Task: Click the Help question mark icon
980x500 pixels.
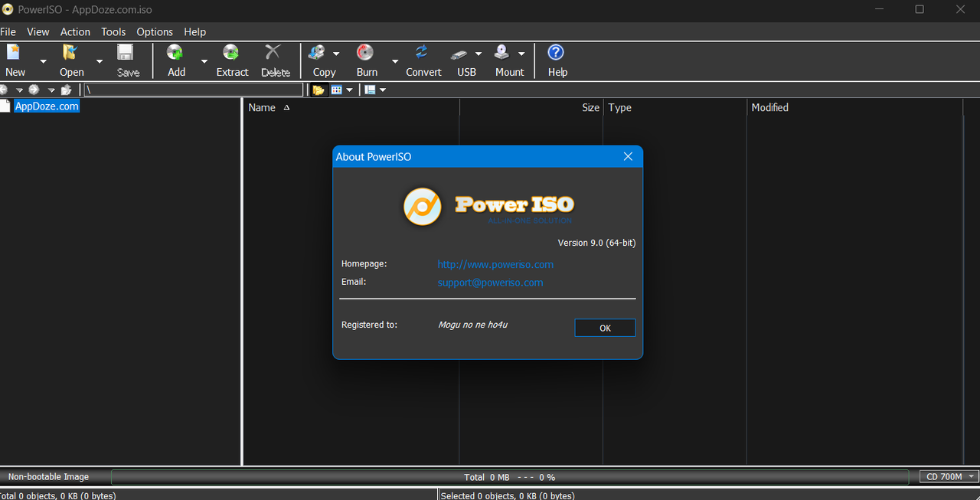Action: click(x=556, y=52)
